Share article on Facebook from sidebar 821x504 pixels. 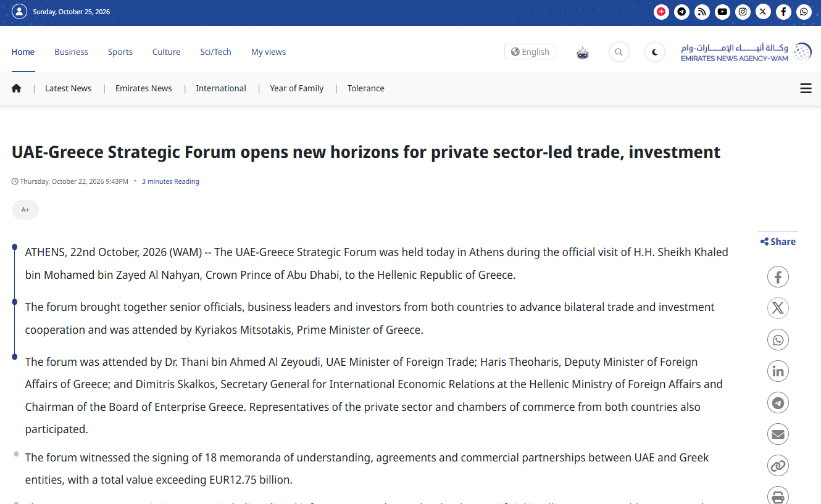(778, 277)
